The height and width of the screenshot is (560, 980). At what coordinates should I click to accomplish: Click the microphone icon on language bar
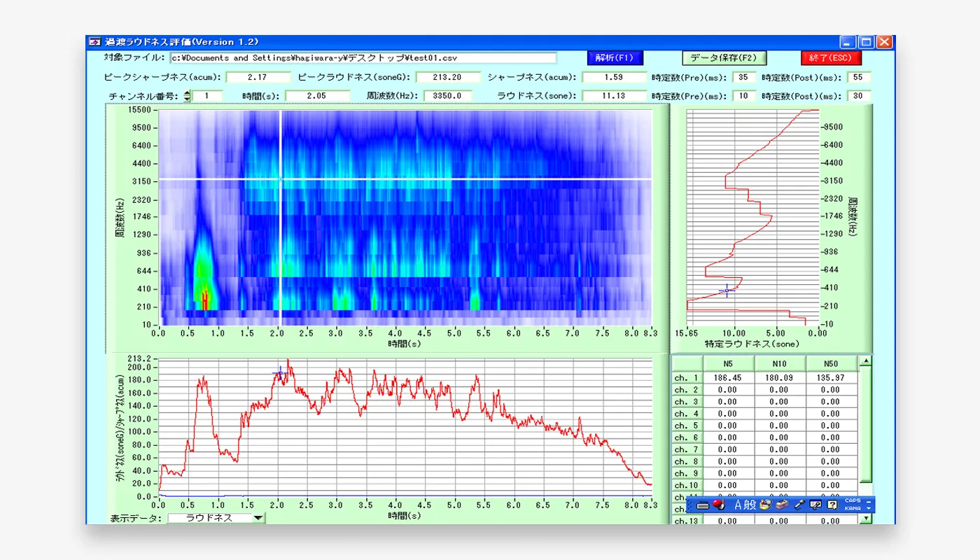tap(799, 505)
